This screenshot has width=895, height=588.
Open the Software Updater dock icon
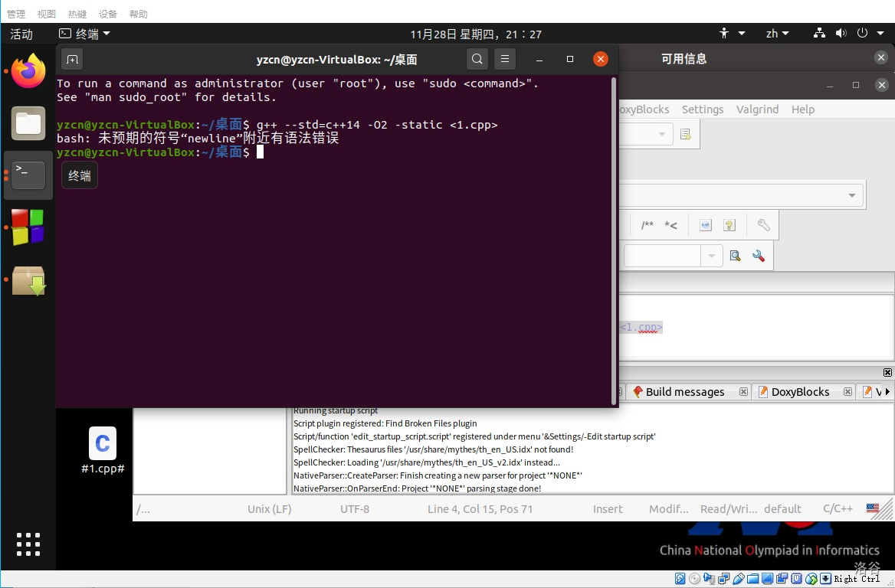(28, 281)
